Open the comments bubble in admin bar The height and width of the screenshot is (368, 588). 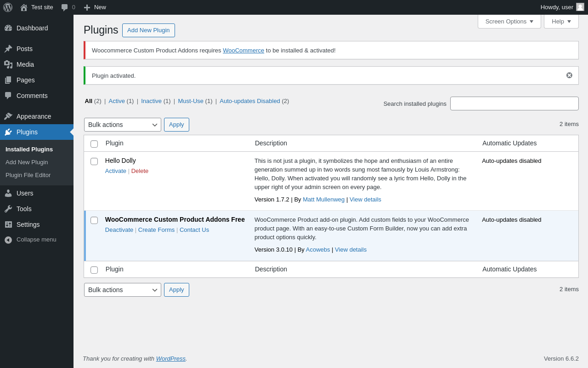[65, 7]
